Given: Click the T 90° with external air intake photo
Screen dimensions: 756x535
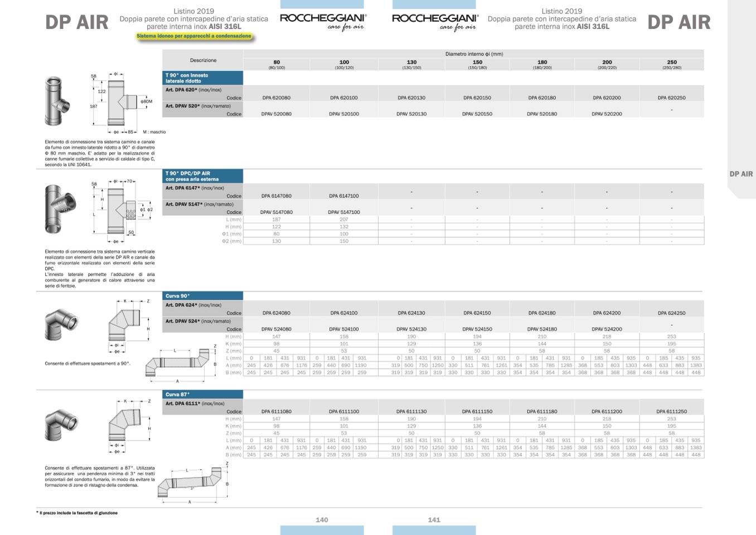Looking at the screenshot, I should pos(58,209).
